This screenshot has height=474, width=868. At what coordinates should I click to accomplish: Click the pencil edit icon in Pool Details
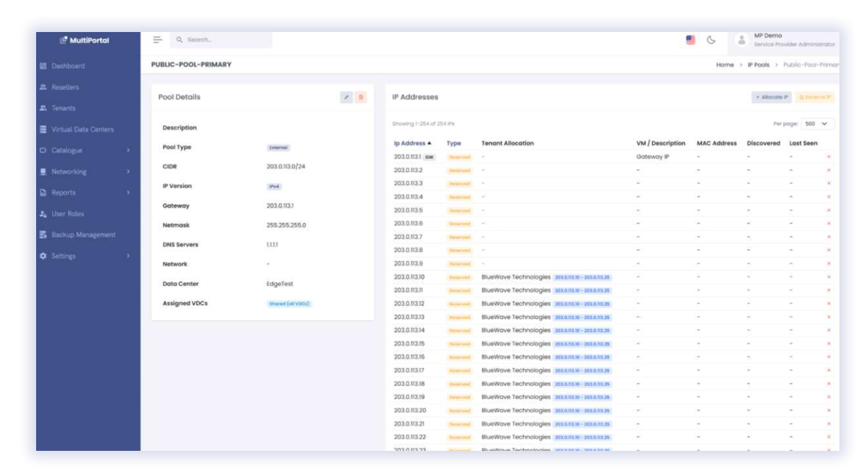[347, 97]
